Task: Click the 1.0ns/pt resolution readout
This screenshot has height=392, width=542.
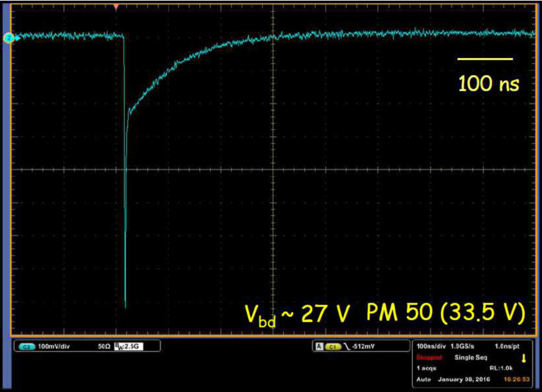Action: (x=507, y=346)
